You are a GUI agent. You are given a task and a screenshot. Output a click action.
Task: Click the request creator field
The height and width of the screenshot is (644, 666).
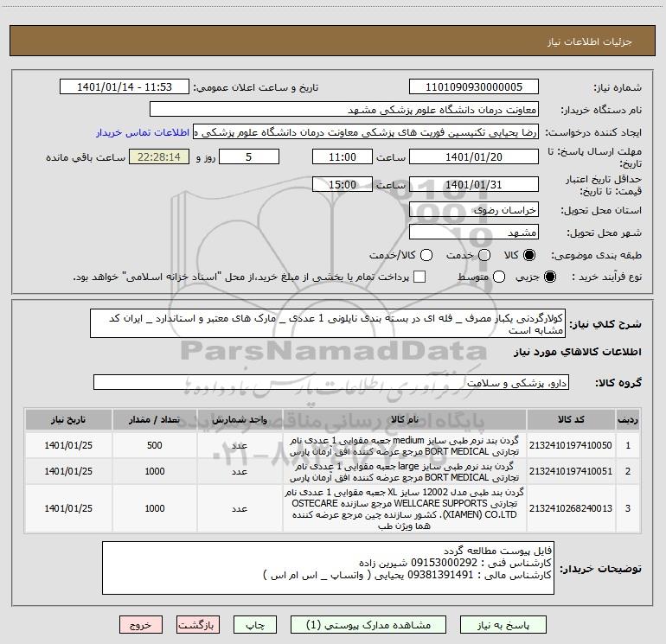[x=366, y=132]
